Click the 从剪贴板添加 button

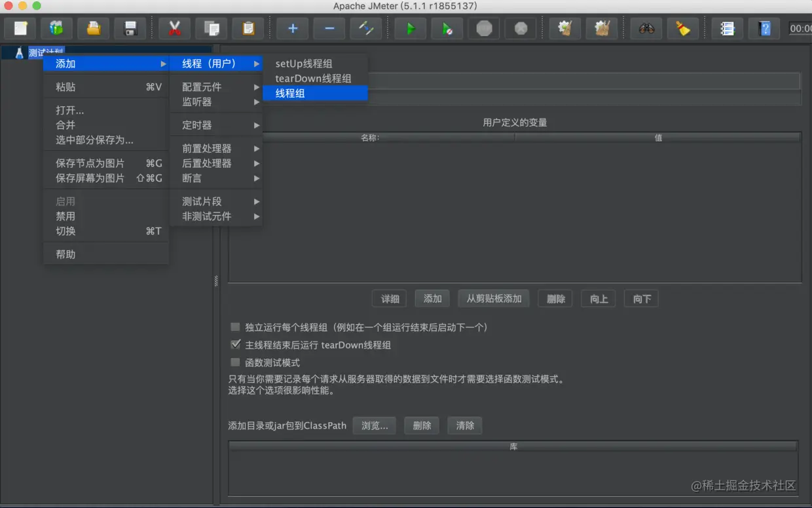494,298
